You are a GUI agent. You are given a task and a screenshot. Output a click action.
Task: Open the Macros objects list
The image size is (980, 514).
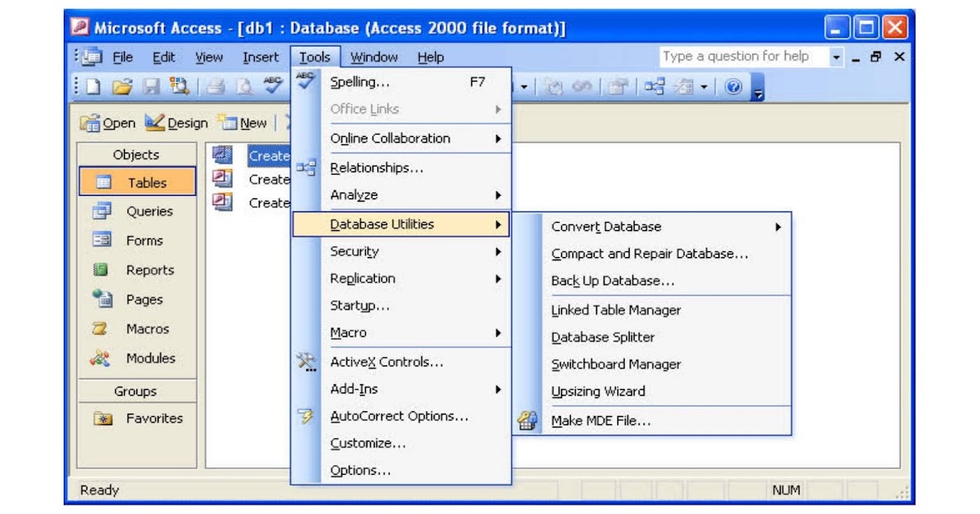[136, 329]
